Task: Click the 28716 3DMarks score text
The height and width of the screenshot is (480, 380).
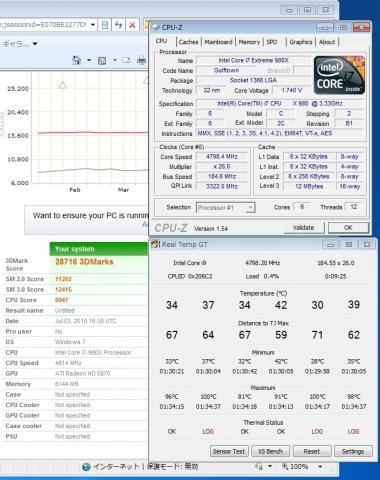Action: click(x=84, y=262)
